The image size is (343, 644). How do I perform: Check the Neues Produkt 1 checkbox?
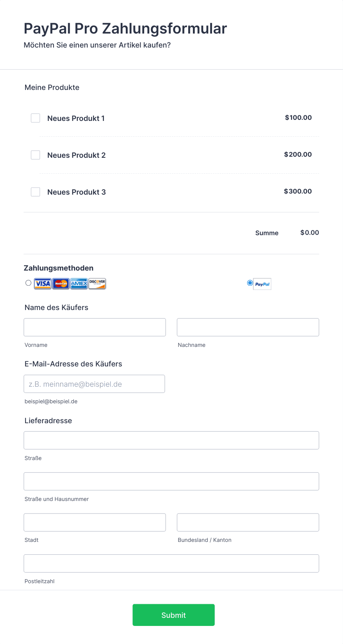click(35, 118)
